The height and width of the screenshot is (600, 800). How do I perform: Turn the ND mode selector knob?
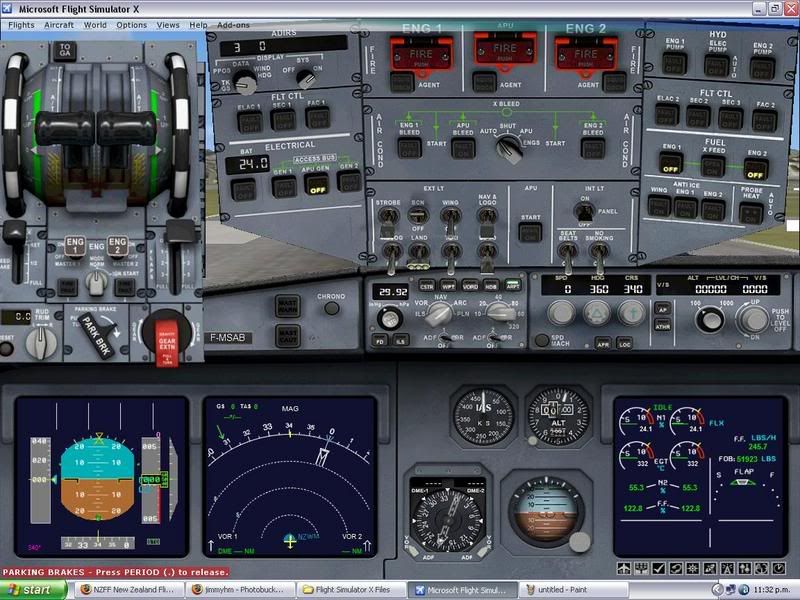[437, 317]
